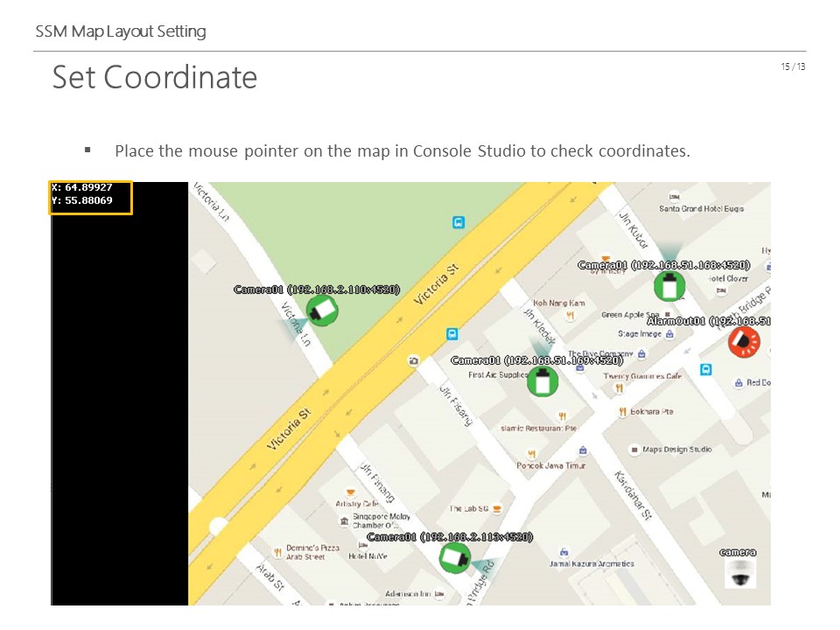
Task: Select the green camera icon for 192.168.2.113
Action: tap(455, 557)
